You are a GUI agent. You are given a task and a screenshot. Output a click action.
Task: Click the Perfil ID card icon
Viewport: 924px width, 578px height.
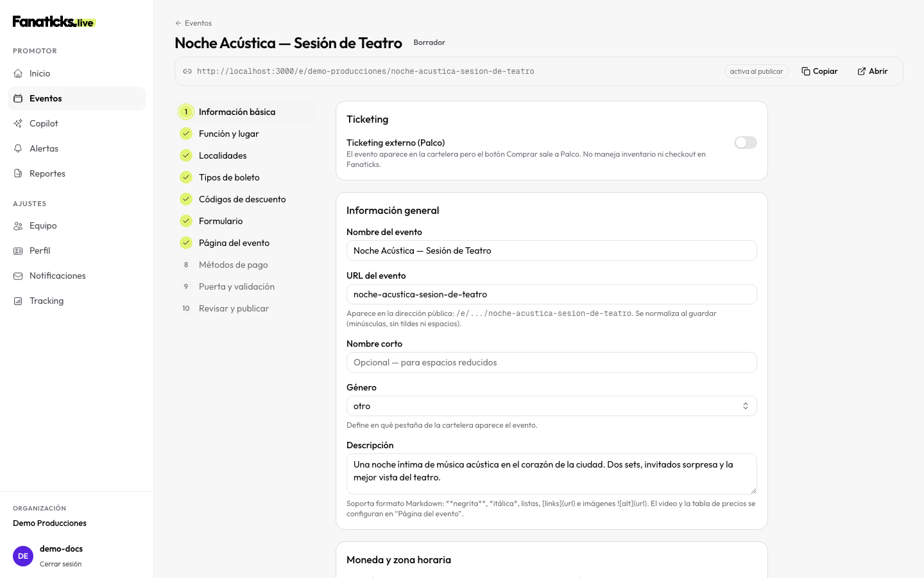18,250
